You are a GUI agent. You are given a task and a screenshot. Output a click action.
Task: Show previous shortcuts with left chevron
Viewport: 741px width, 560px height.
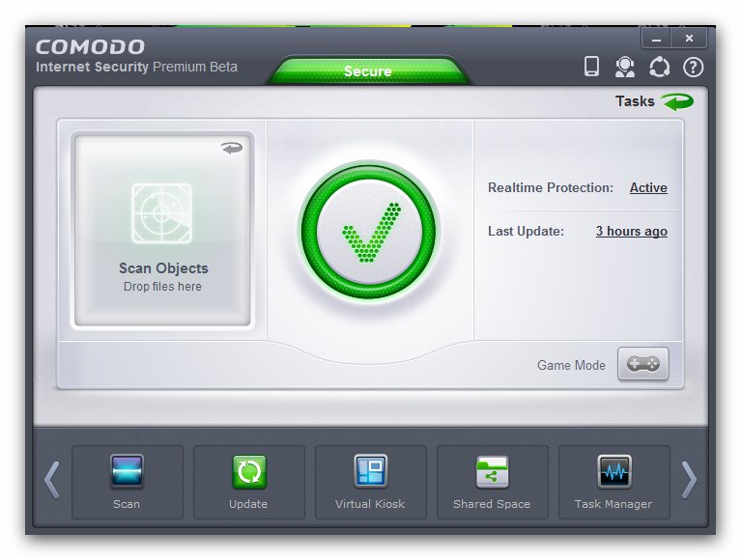pyautogui.click(x=52, y=481)
